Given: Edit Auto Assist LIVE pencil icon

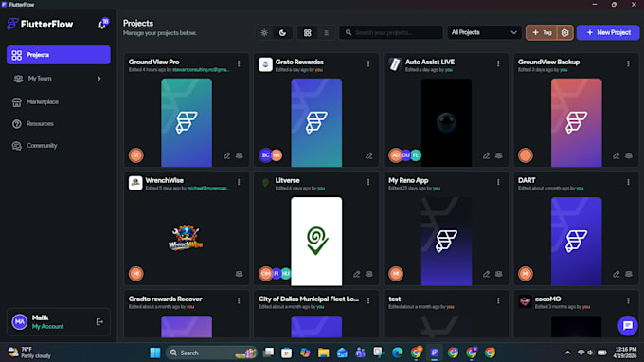Looking at the screenshot, I should coord(486,155).
